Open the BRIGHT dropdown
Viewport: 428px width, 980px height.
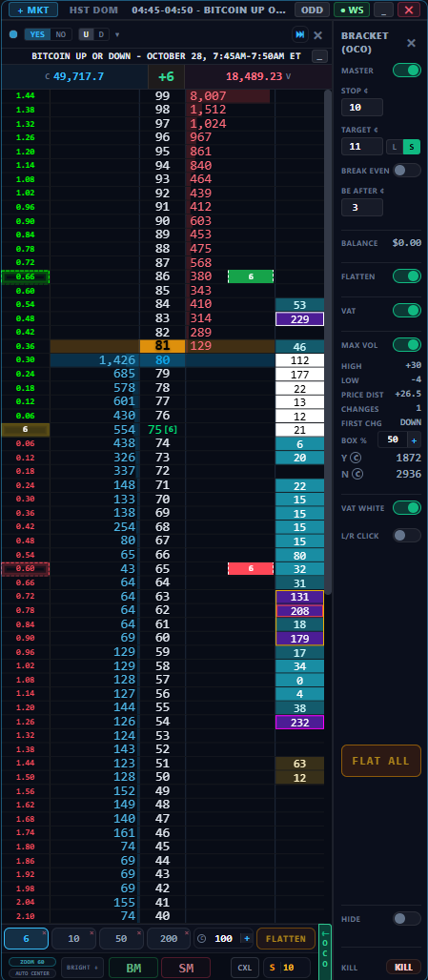pos(82,968)
